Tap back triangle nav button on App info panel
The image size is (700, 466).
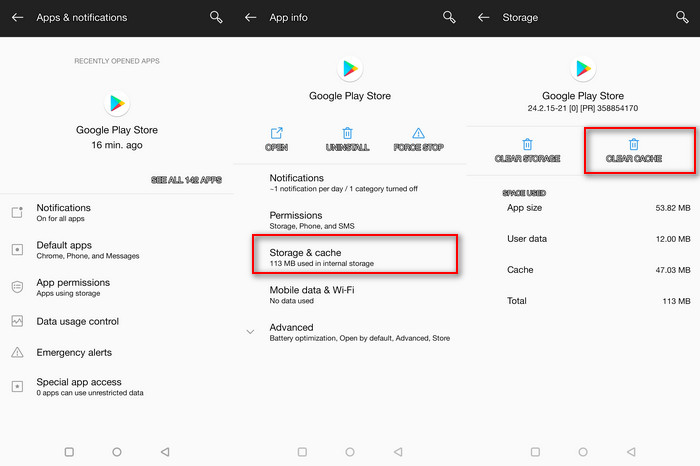[x=398, y=452]
